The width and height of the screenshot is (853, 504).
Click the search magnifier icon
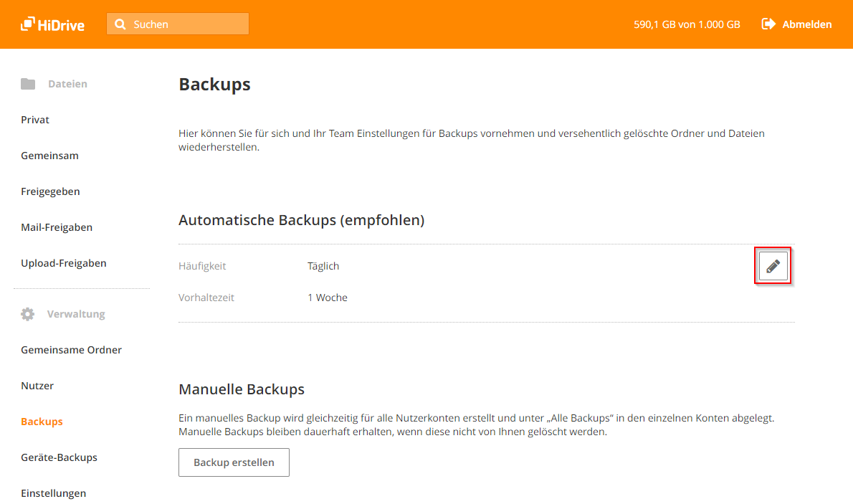click(120, 24)
